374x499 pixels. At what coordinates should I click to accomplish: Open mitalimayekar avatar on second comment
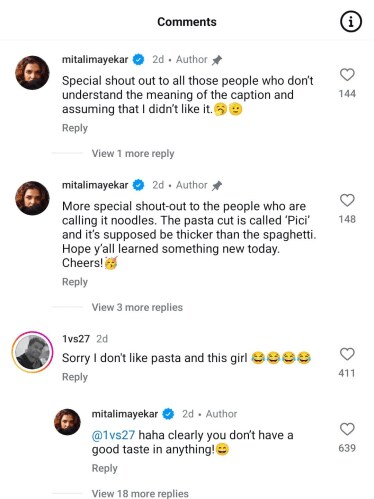(x=32, y=198)
